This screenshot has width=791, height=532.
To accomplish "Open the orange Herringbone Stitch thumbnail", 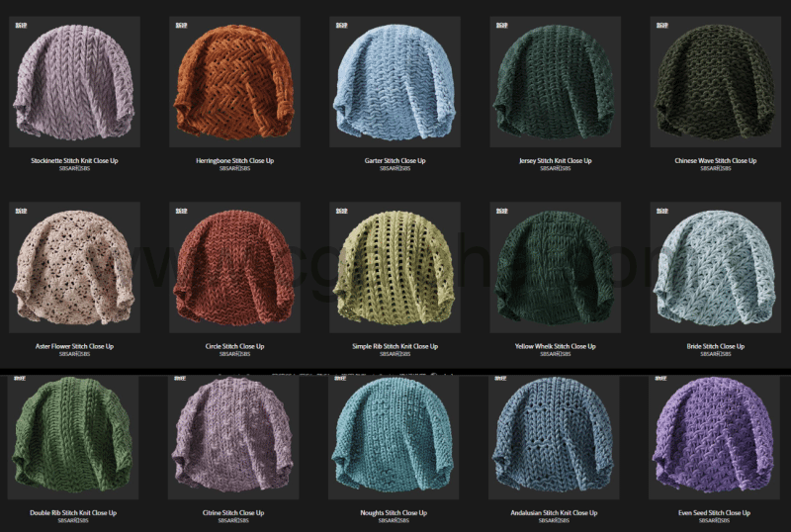I will click(x=234, y=82).
